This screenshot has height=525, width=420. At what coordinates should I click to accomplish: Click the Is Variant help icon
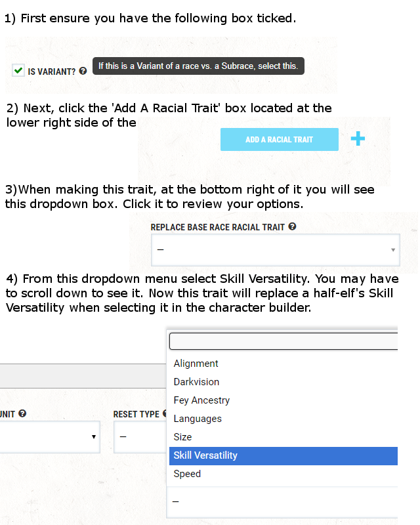click(x=83, y=71)
